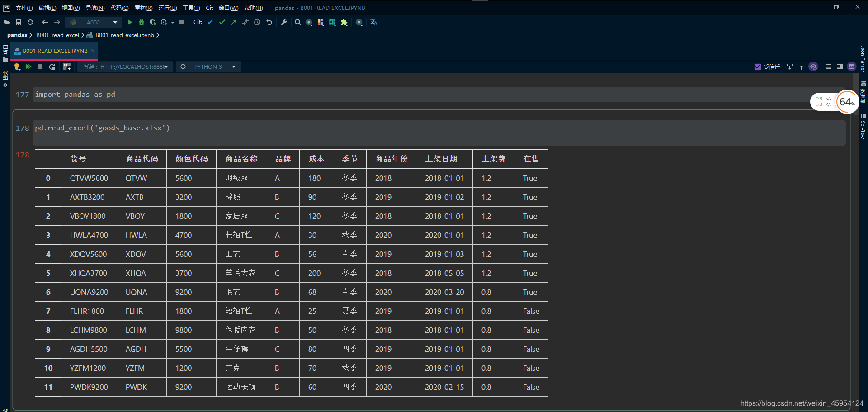Open the SciView side panel
Image resolution: width=868 pixels, height=412 pixels.
click(863, 126)
